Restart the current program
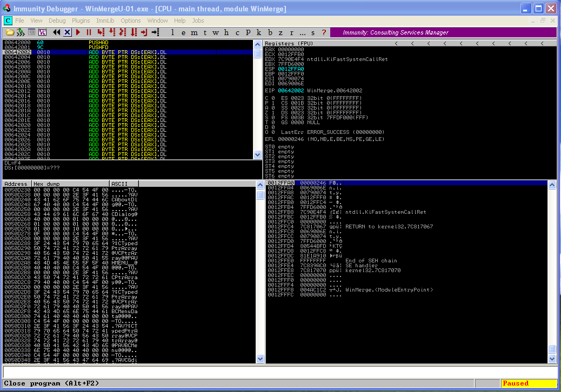Image resolution: width=561 pixels, height=392 pixels. click(57, 32)
